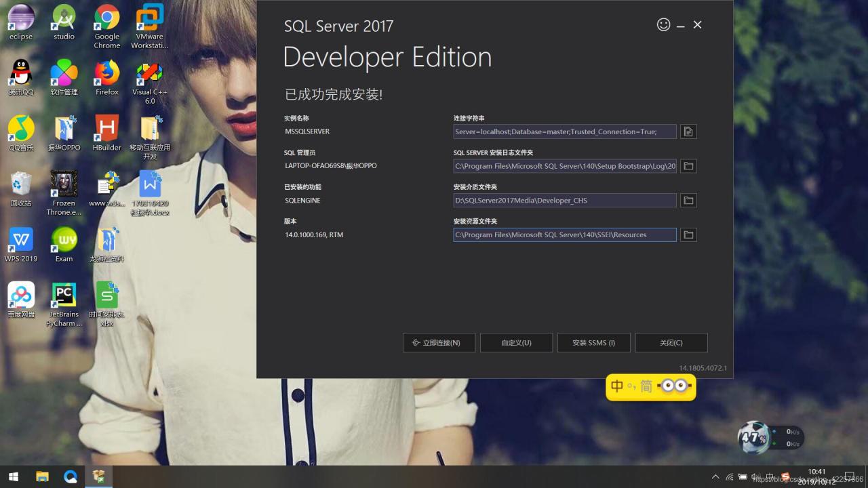The width and height of the screenshot is (868, 488).
Task: Click the SQL administrator LAPTOP-OFAO69SB text
Action: [331, 166]
